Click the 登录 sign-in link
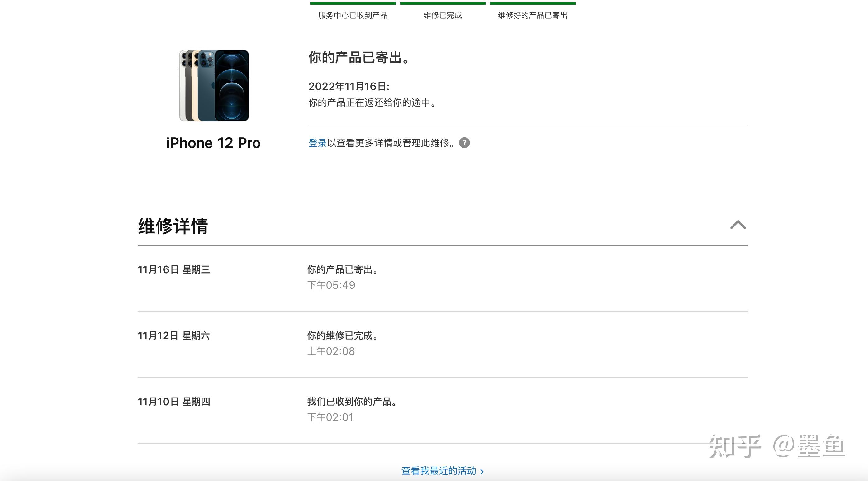868x481 pixels. coord(317,143)
